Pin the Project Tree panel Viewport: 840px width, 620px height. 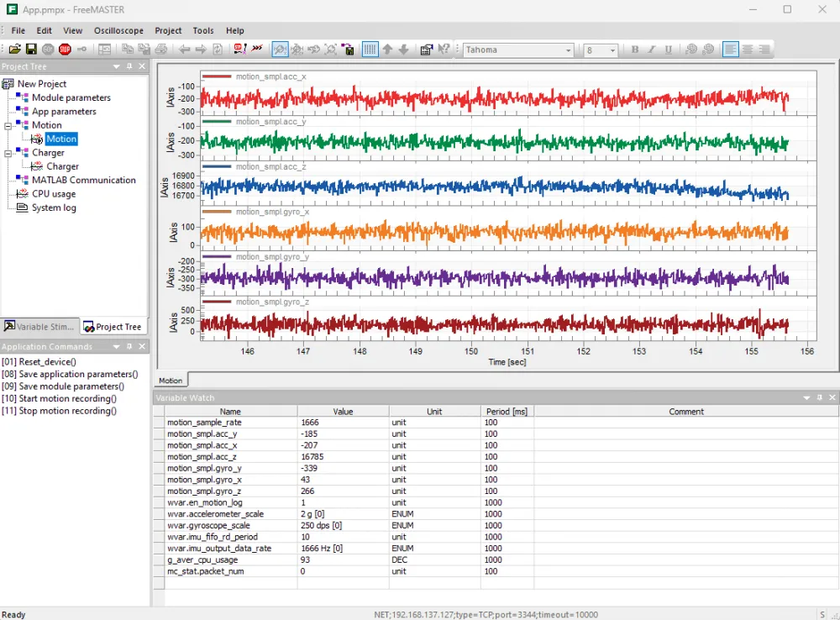129,66
